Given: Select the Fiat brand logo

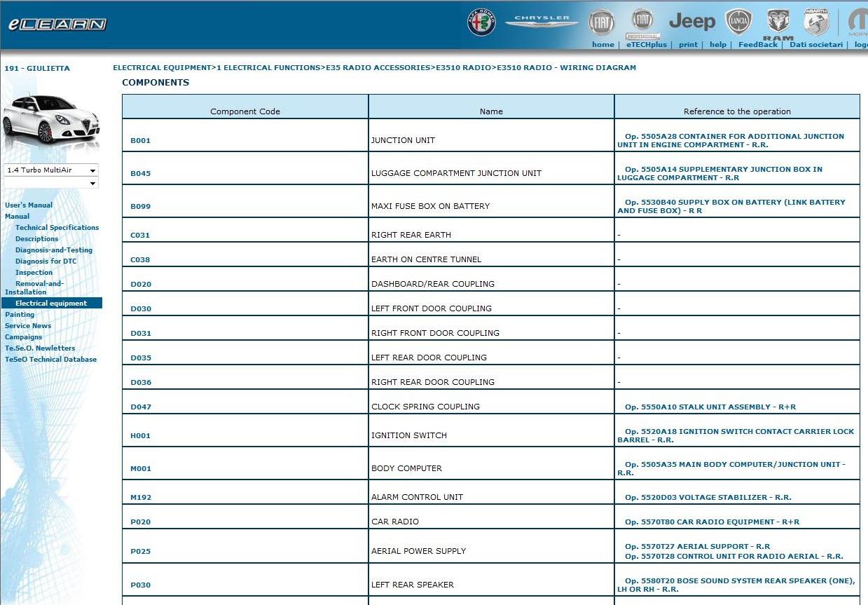Looking at the screenshot, I should pos(601,22).
